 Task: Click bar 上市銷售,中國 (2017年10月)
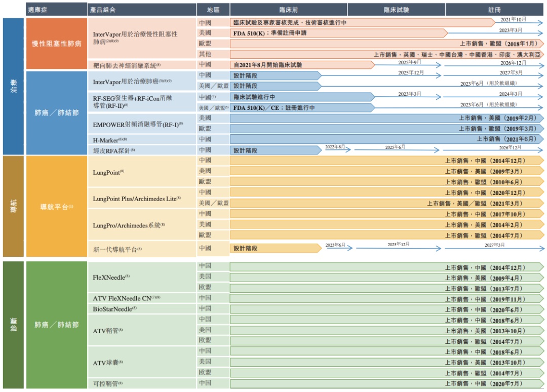coord(387,214)
